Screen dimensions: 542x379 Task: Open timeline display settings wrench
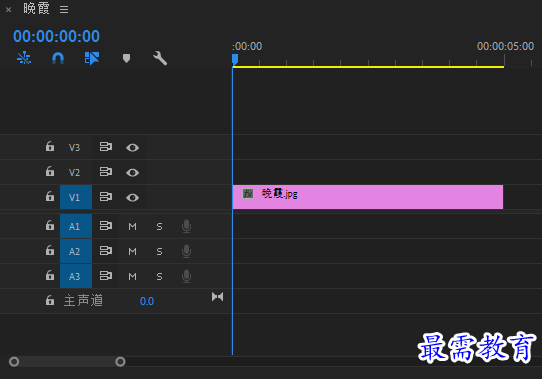(x=160, y=58)
